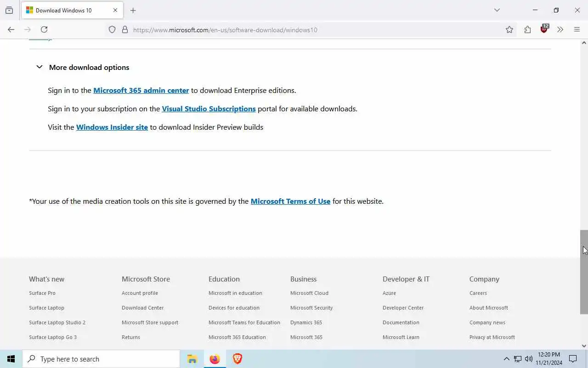Open the volume speaker tray icon
This screenshot has width=588, height=368.
coord(529,359)
